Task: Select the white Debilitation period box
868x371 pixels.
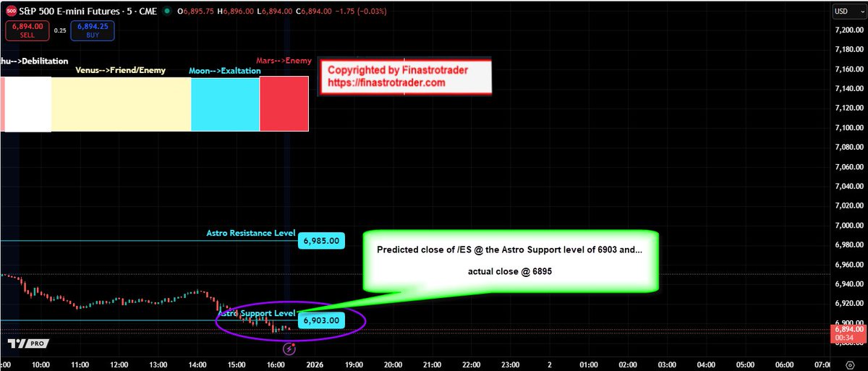Action: (x=27, y=104)
